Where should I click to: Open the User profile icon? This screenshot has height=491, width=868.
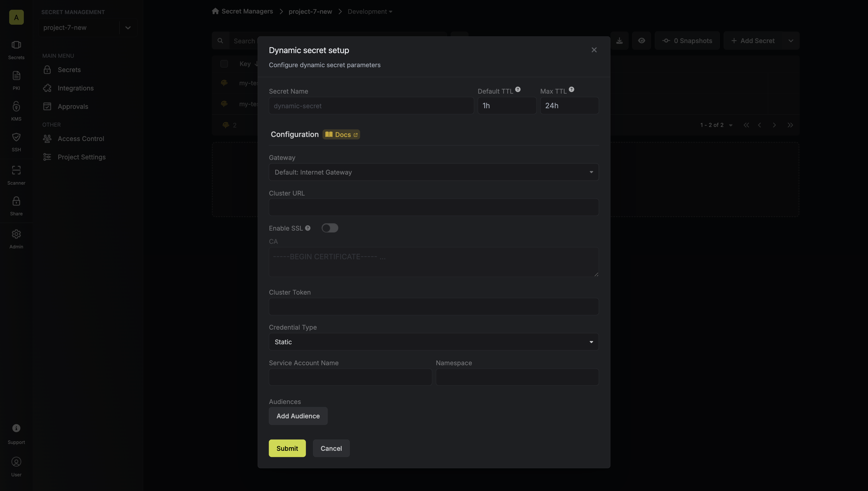pos(16,462)
